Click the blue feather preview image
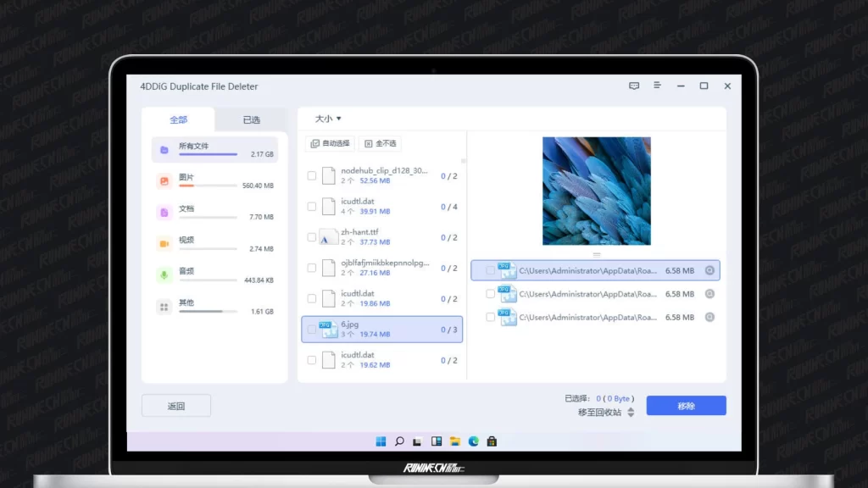This screenshot has width=868, height=488. tap(596, 191)
